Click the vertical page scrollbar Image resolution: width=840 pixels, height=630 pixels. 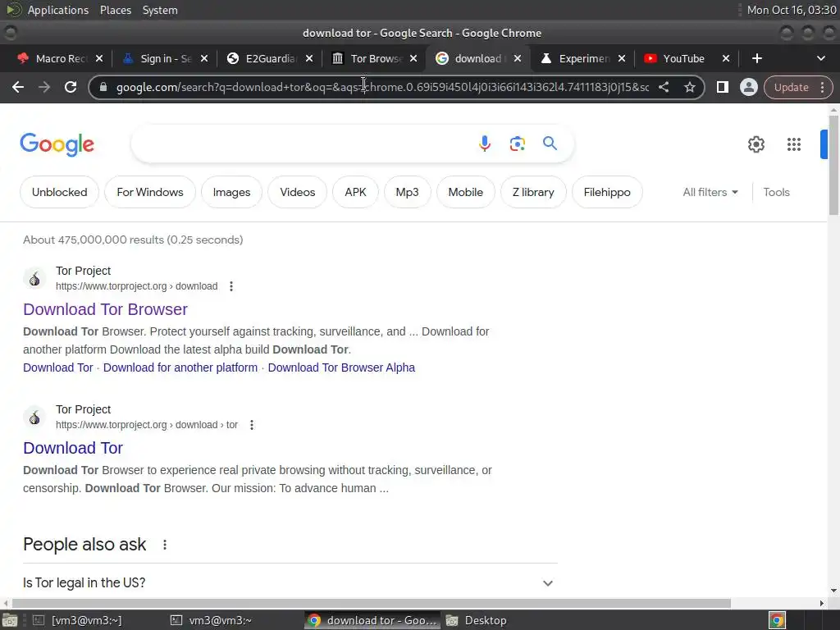[x=833, y=164]
